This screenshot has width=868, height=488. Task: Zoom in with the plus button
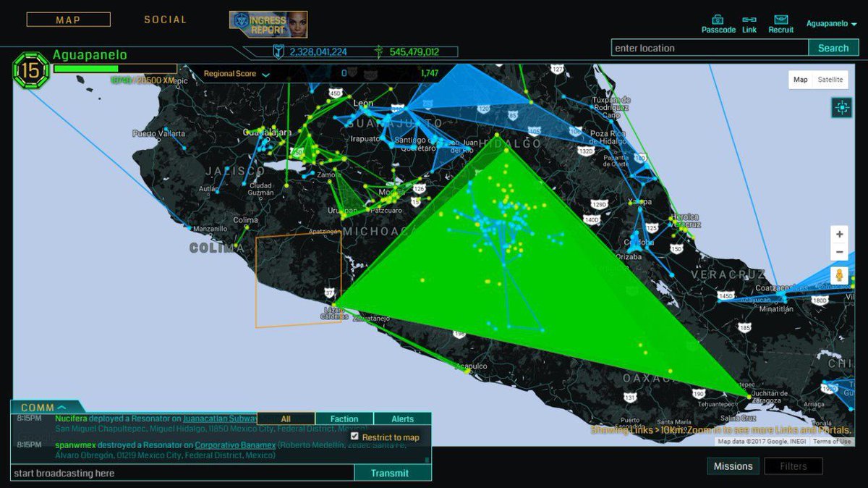pyautogui.click(x=839, y=235)
